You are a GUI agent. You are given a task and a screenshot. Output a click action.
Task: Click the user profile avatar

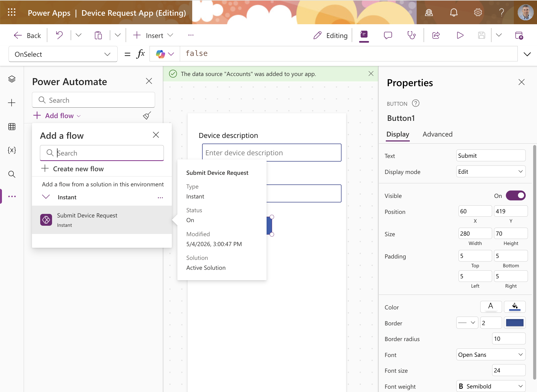525,12
